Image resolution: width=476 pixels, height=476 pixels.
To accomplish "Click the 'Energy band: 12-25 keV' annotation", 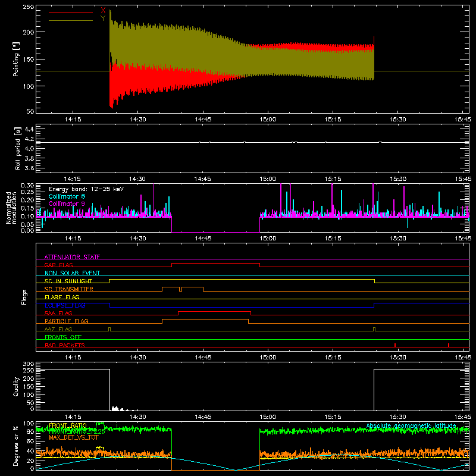I will (x=86, y=189).
